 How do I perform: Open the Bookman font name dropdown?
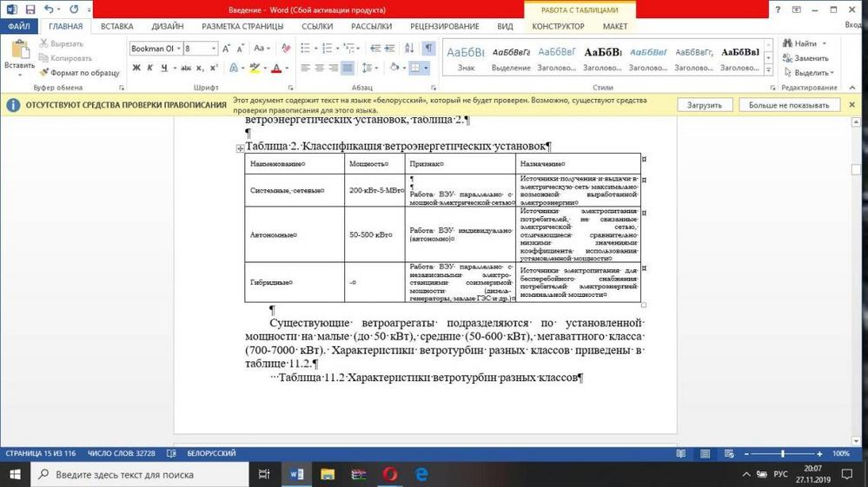[x=178, y=49]
